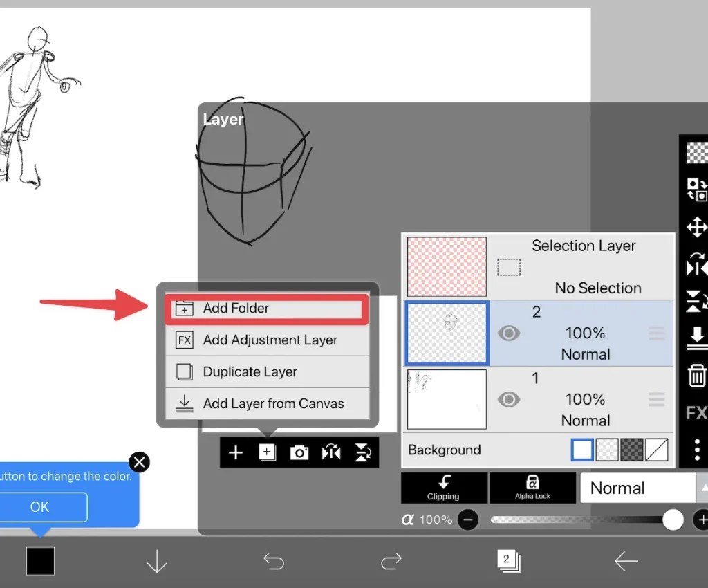Open layer 2 options via hamburger lines
The height and width of the screenshot is (588, 708).
coord(655,333)
